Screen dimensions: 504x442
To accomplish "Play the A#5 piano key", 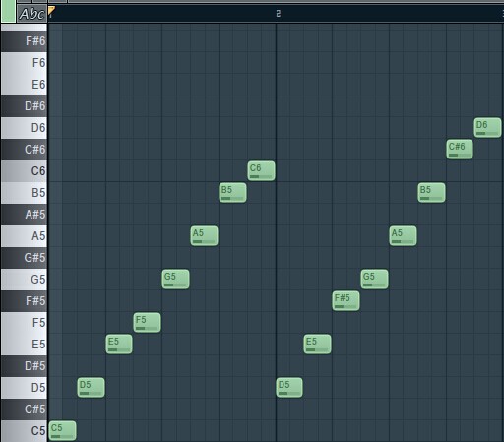I will click(x=24, y=215).
